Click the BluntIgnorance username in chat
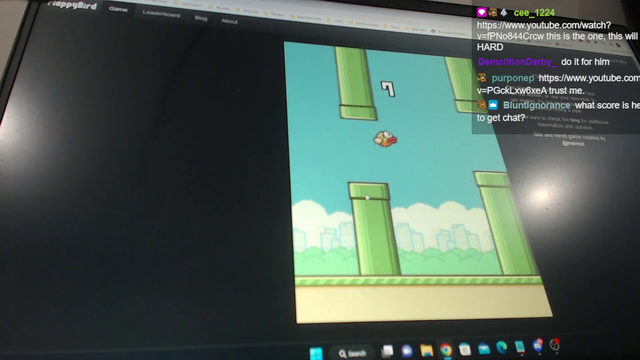This screenshot has width=640, height=360. [x=536, y=105]
